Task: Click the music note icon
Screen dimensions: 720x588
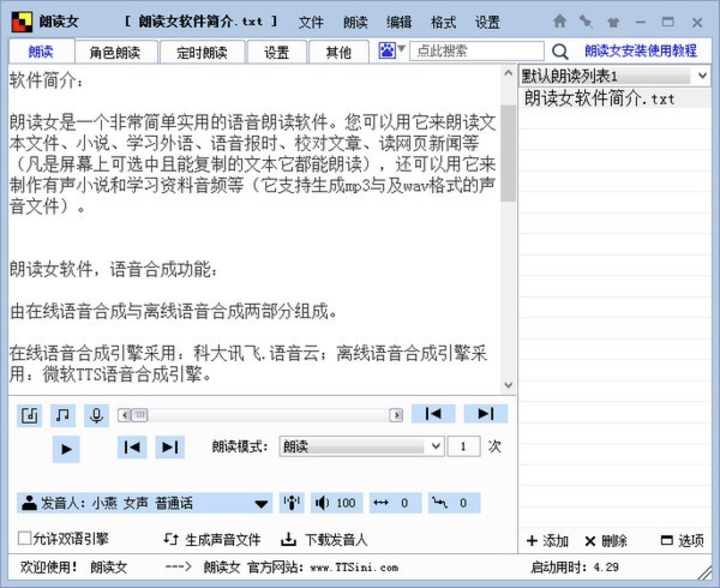Action: pyautogui.click(x=62, y=415)
